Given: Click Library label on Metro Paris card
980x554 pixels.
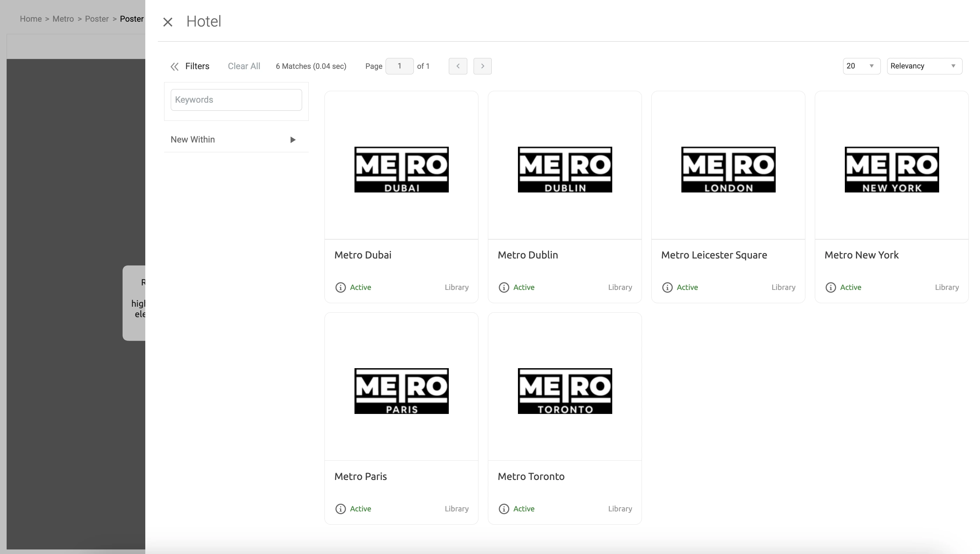Looking at the screenshot, I should (x=456, y=509).
